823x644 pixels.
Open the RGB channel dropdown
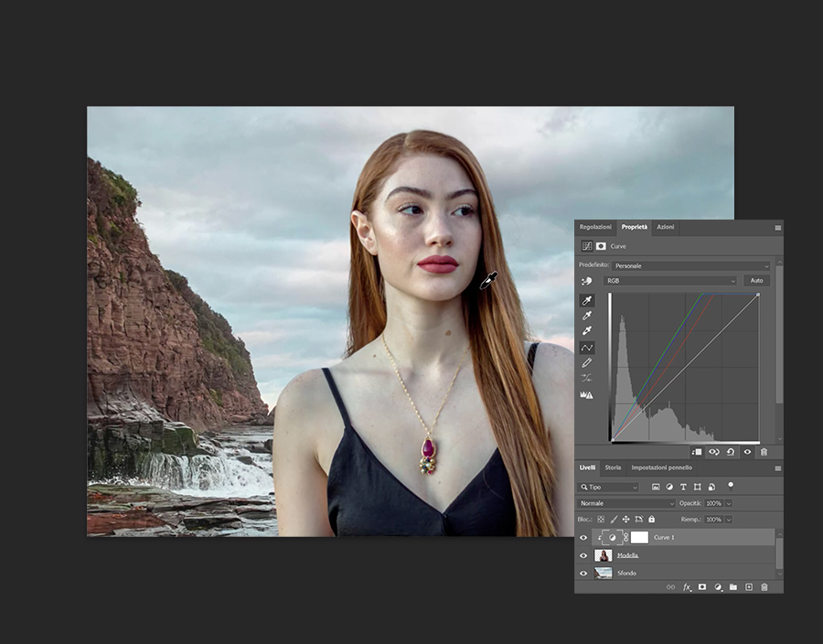point(670,281)
